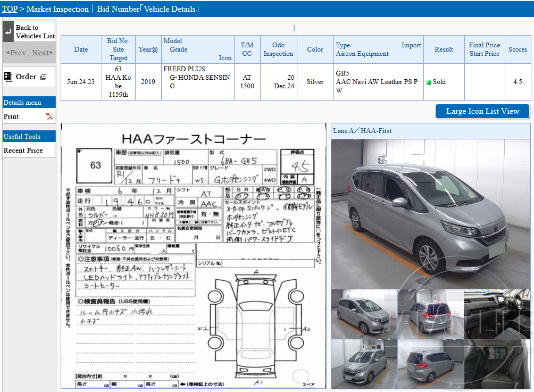Viewport: 534px width, 392px height.
Task: Select the Order notebook icon in the sidebar
Action: click(9, 77)
